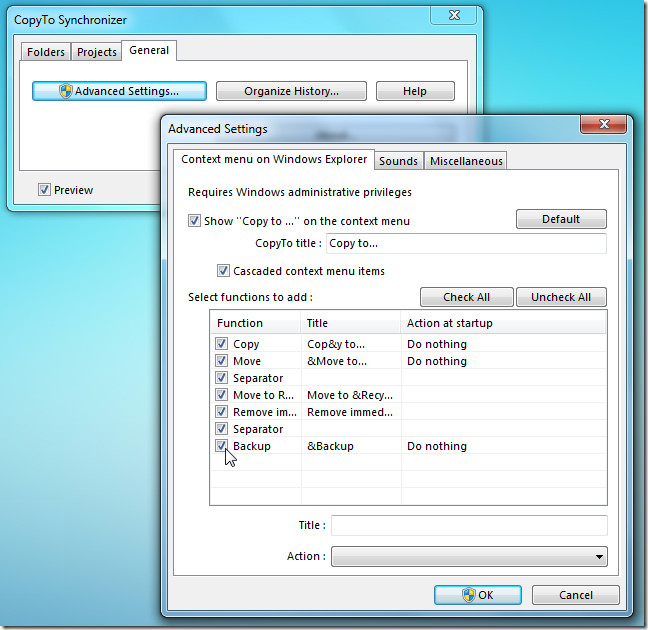Screen dimensions: 648x630
Task: Click Organize History button
Action: (x=291, y=91)
